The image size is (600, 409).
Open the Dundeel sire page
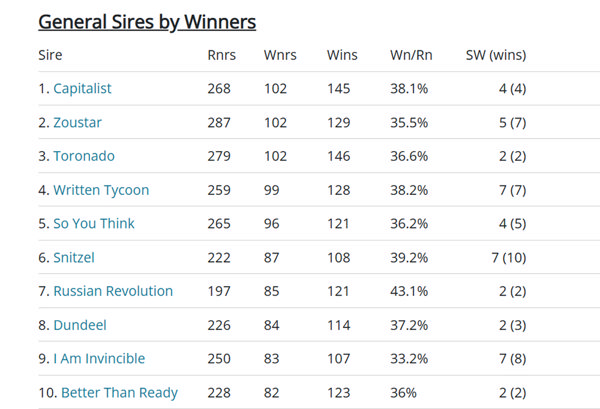point(80,325)
